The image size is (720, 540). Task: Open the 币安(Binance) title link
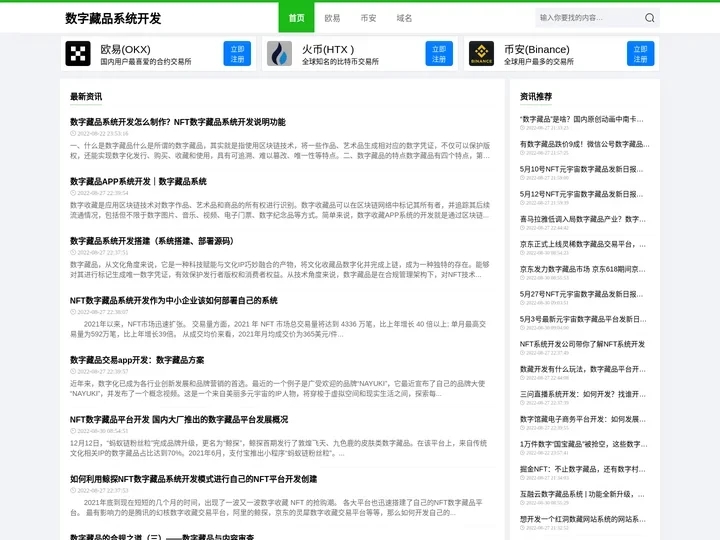537,49
